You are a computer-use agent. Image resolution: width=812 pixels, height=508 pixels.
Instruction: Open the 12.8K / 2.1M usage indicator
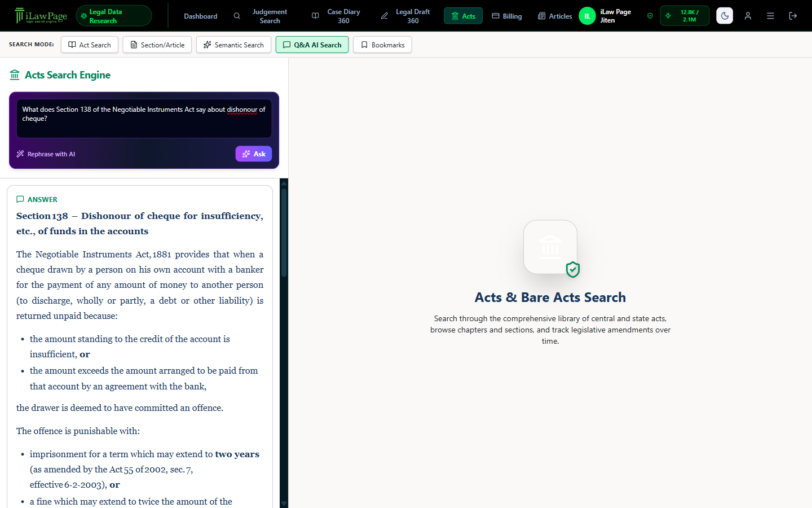[x=685, y=16]
